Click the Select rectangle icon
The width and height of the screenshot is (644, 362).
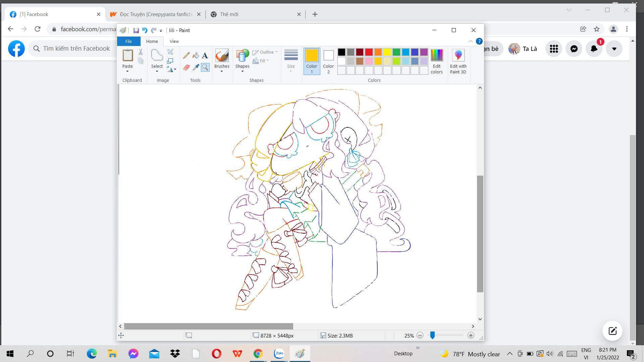point(157,55)
